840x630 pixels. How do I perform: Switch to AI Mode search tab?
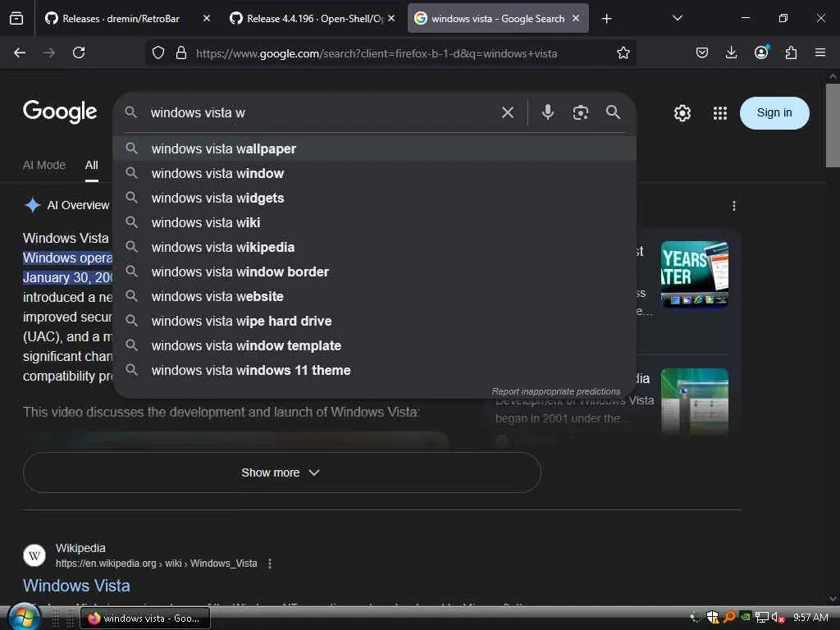pyautogui.click(x=44, y=165)
